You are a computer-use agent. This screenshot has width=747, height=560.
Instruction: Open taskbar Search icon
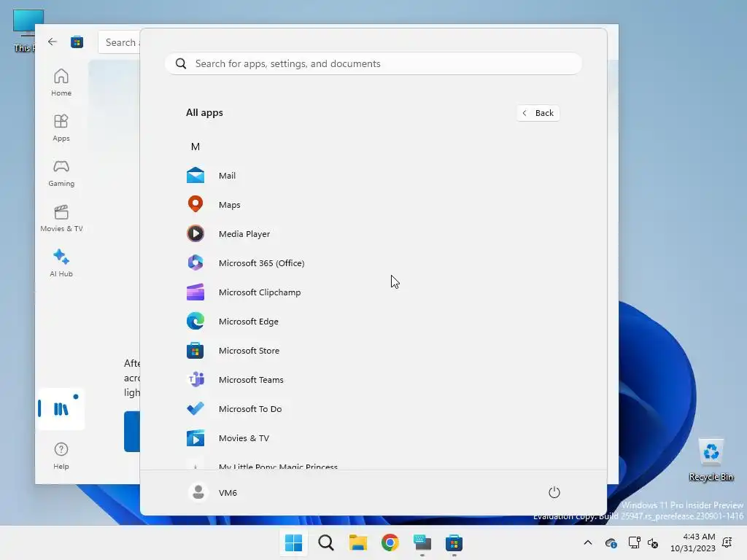(x=326, y=542)
